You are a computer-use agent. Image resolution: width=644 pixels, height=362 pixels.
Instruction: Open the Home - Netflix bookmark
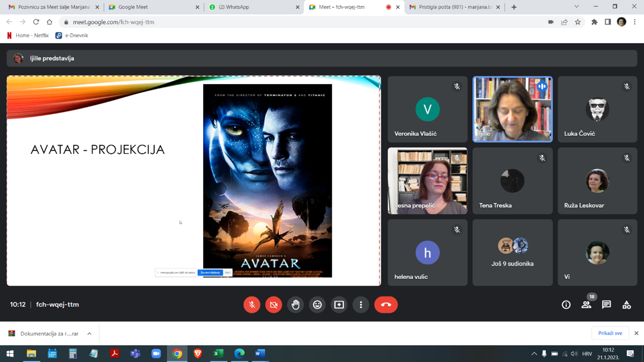pyautogui.click(x=28, y=35)
